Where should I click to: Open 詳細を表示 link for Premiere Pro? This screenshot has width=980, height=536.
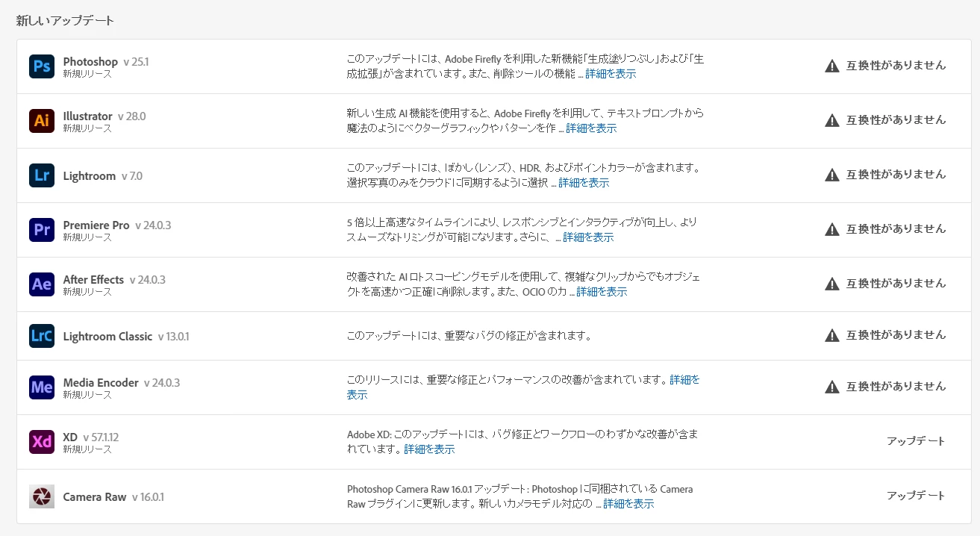(x=588, y=237)
